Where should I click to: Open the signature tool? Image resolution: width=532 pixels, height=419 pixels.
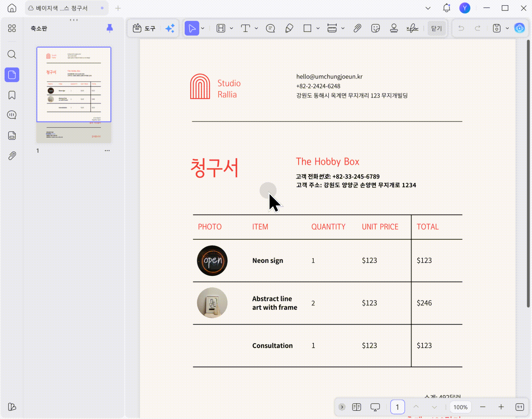pos(412,28)
